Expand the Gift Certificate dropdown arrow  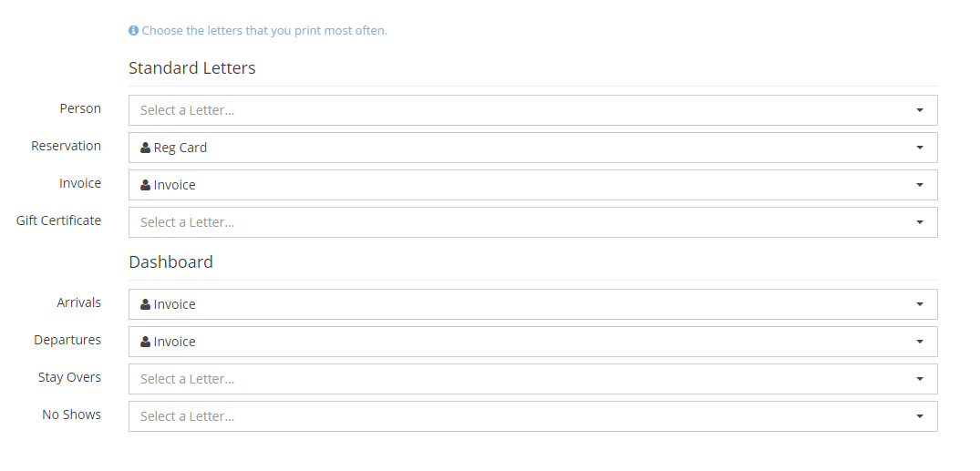[x=919, y=222]
